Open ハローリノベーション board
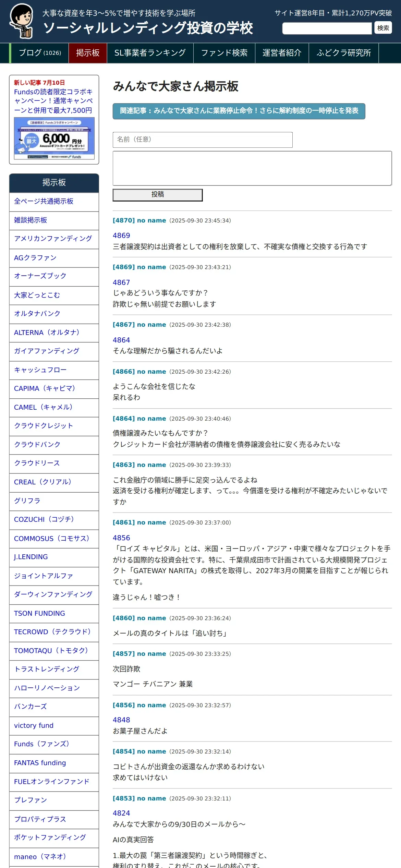This screenshot has height=868, width=401. point(54,688)
